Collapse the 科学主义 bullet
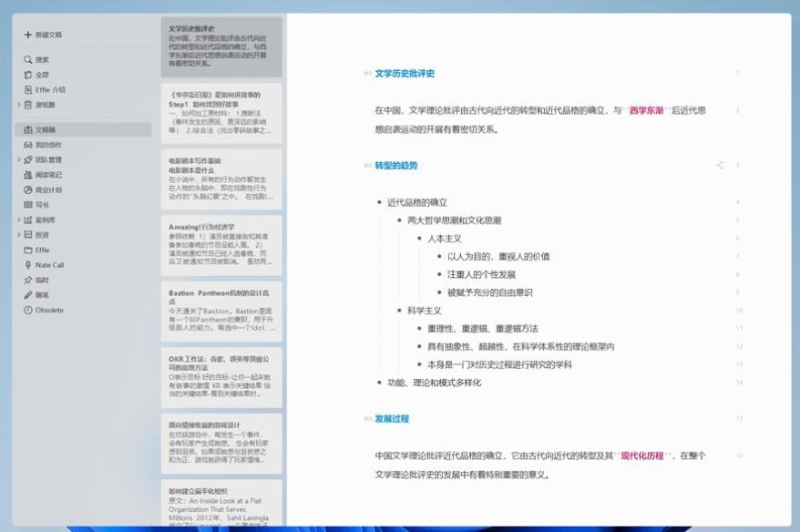The height and width of the screenshot is (532, 800). pos(399,311)
